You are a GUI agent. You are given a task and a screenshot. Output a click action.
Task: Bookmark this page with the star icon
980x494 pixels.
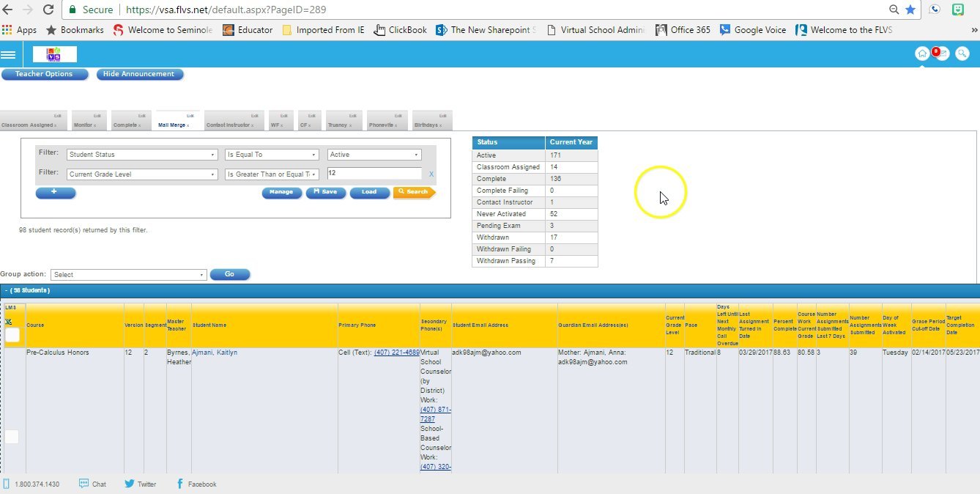pos(910,10)
